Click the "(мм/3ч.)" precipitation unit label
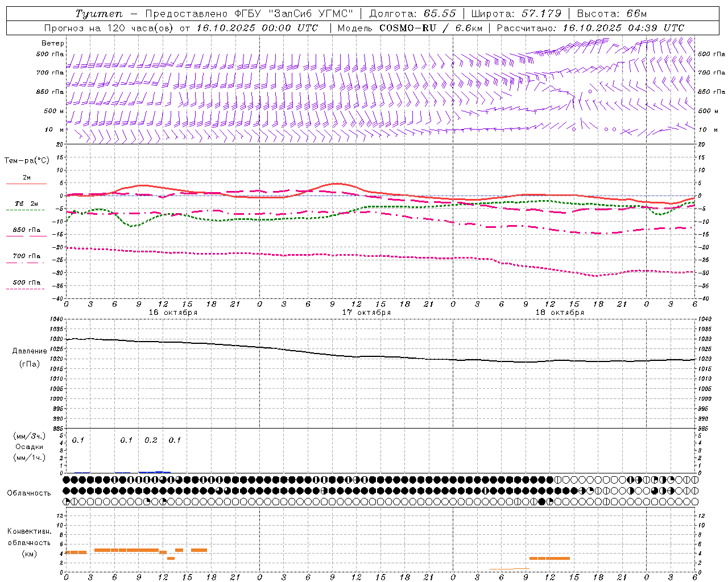The width and height of the screenshot is (728, 582). [29, 436]
